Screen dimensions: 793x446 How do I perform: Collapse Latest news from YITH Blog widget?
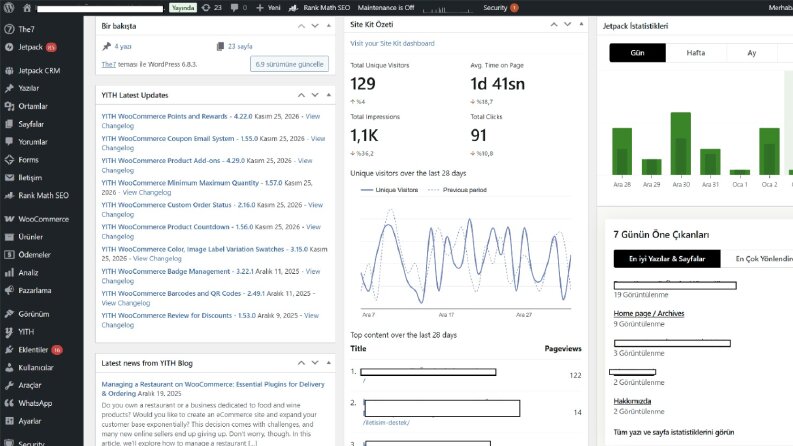[329, 363]
